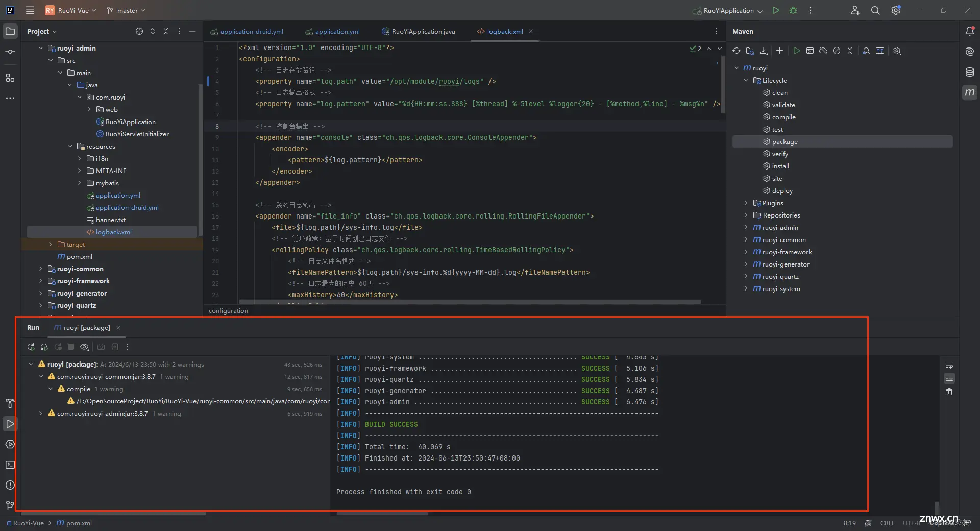Expand the com.ruoyi:ruoyi-admin:jar:3.8.7 build node
The height and width of the screenshot is (531, 980).
41,413
